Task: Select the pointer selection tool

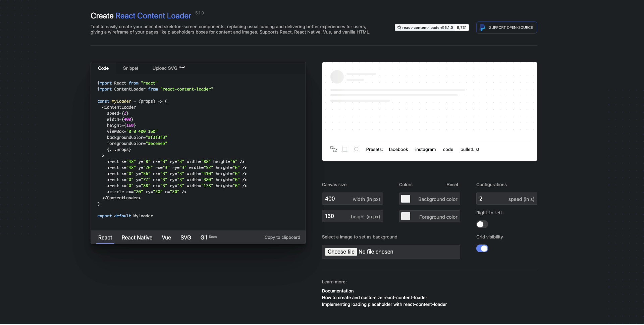Action: (333, 149)
